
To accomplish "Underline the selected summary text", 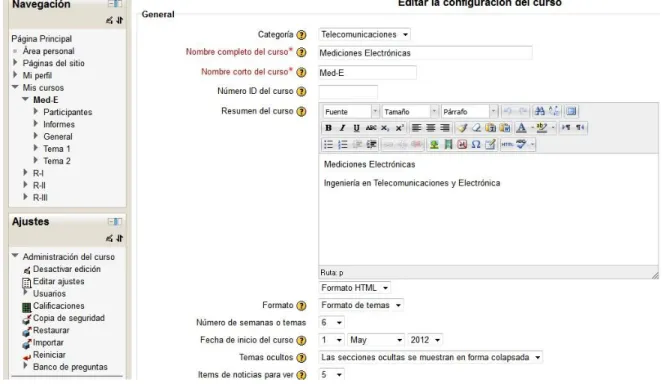I will point(356,128).
